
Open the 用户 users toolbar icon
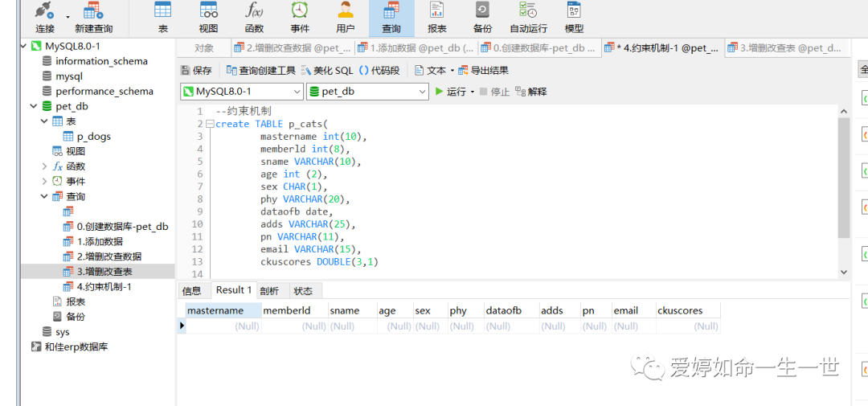[346, 18]
